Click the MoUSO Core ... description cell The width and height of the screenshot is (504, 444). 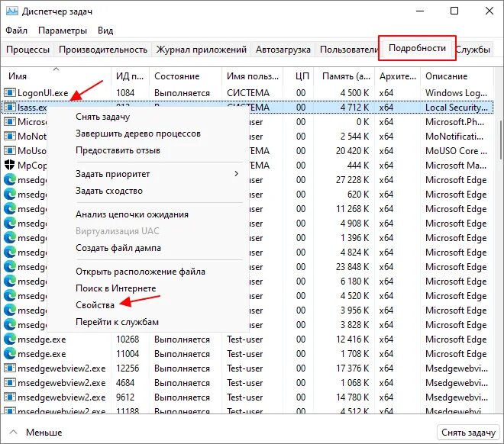(456, 150)
